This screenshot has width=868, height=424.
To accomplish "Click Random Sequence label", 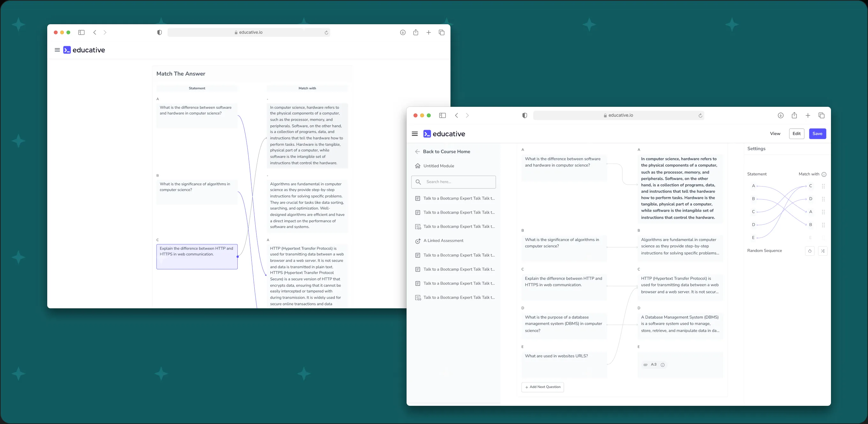I will pyautogui.click(x=765, y=251).
